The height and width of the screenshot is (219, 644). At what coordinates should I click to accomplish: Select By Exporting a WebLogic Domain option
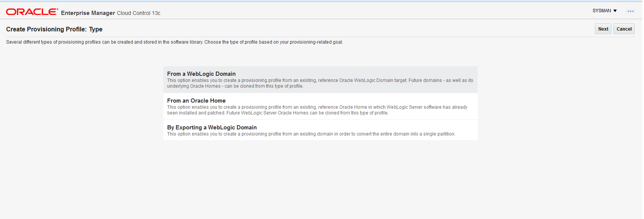click(320, 130)
